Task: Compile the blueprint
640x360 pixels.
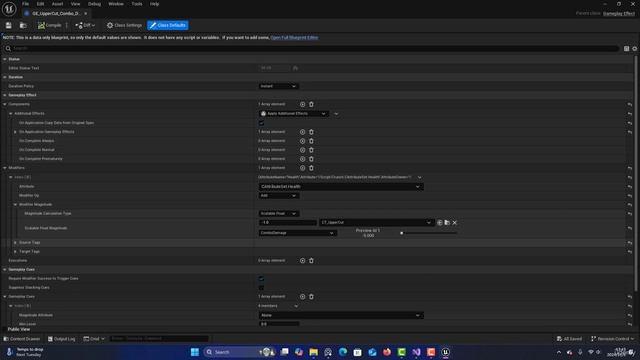Action: click(x=49, y=25)
